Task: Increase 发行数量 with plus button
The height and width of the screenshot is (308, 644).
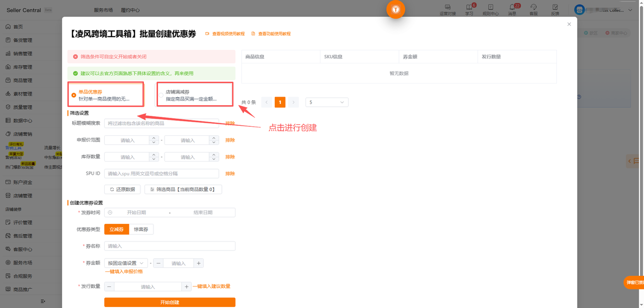Action: pyautogui.click(x=187, y=287)
